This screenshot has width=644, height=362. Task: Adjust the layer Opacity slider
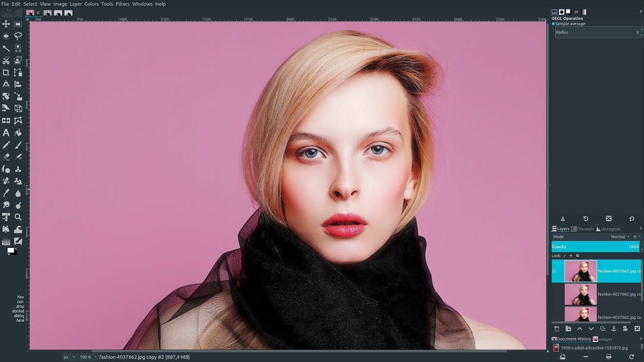tap(595, 246)
